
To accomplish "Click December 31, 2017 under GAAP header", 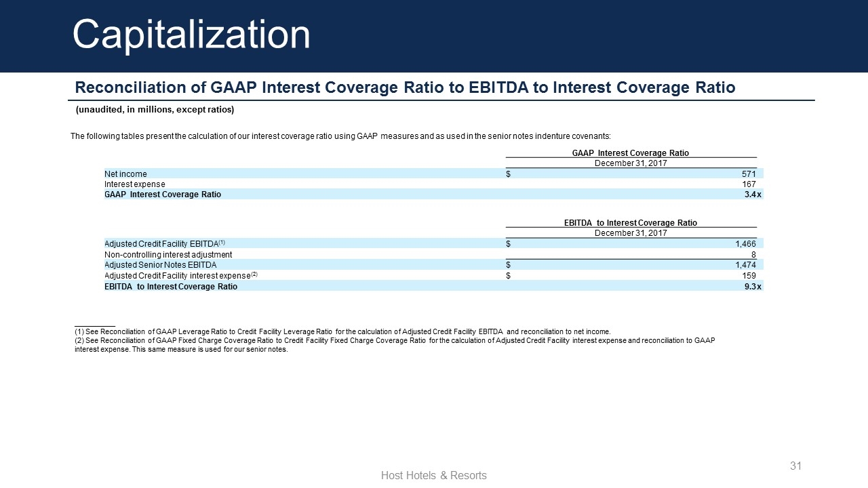I will point(631,163).
